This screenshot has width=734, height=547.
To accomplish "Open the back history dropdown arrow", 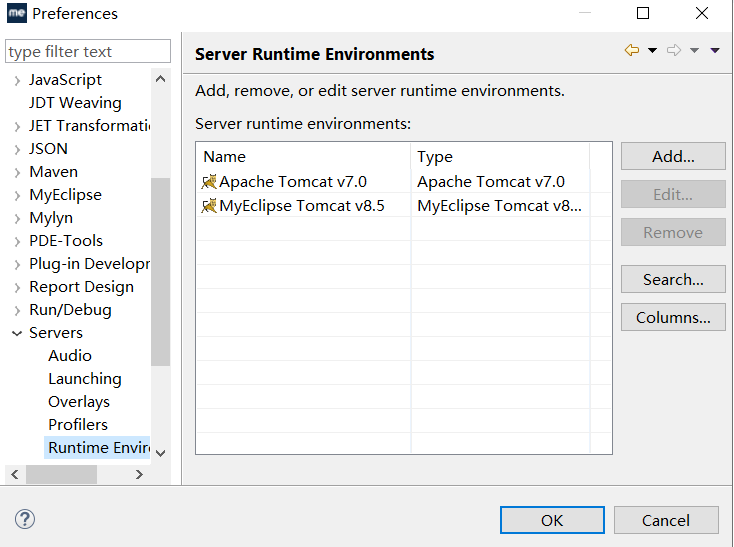I will click(x=652, y=51).
